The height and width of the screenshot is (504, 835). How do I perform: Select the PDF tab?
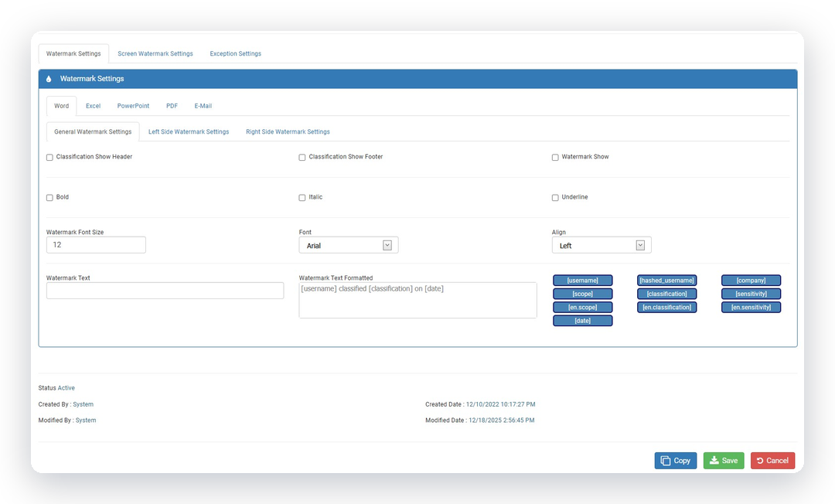click(x=172, y=106)
